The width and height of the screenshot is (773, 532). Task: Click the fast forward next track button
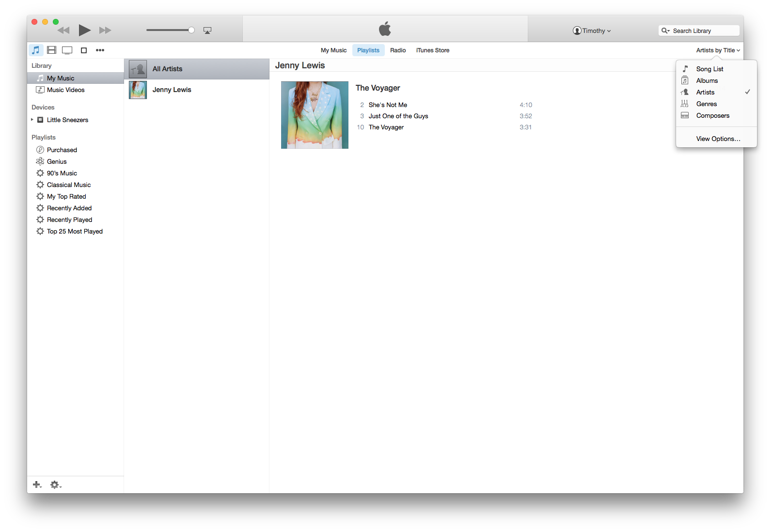click(105, 31)
